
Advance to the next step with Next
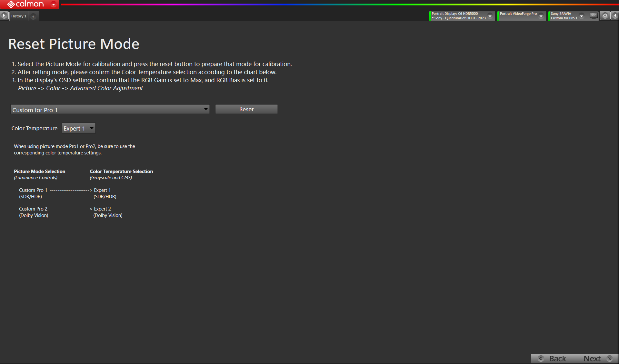(596, 359)
